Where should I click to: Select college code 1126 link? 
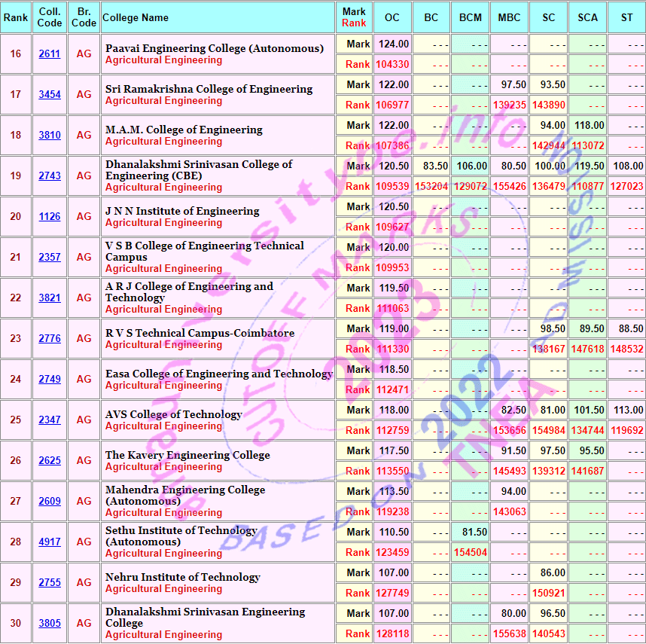pyautogui.click(x=50, y=217)
